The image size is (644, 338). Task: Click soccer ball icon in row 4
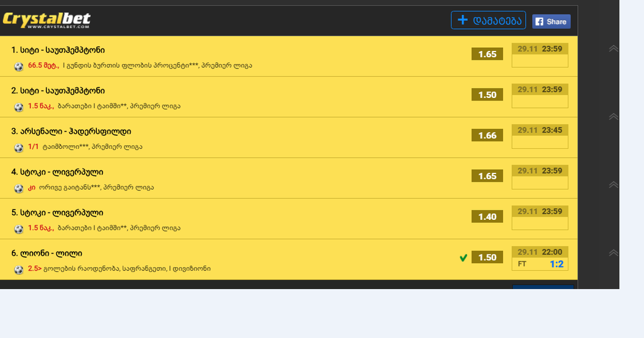[18, 188]
